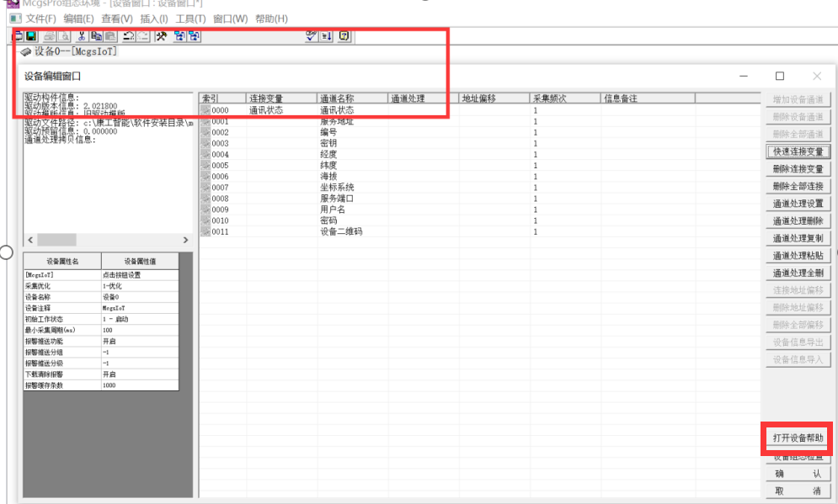This screenshot has height=504, width=838.
Task: Click the Help question mark toolbar icon
Action: tap(344, 36)
